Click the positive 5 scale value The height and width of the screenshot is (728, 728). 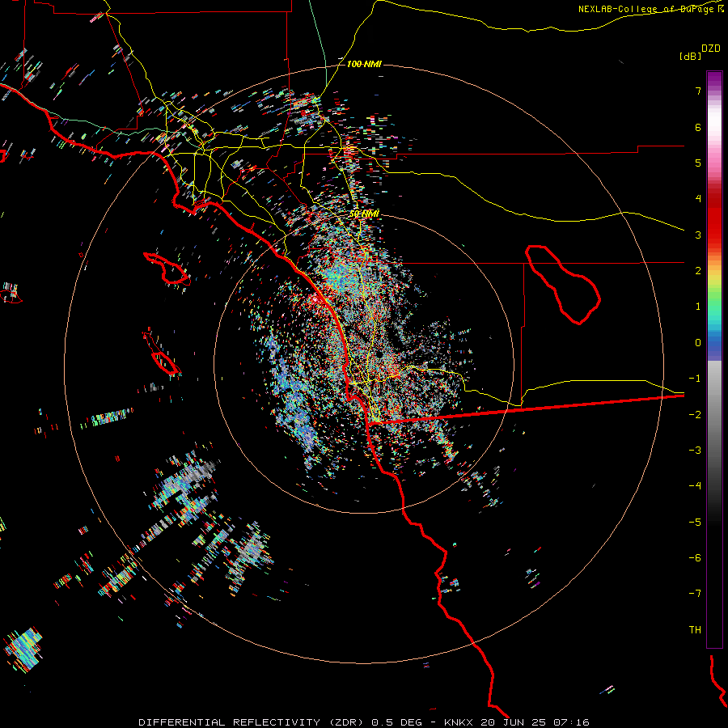point(698,163)
